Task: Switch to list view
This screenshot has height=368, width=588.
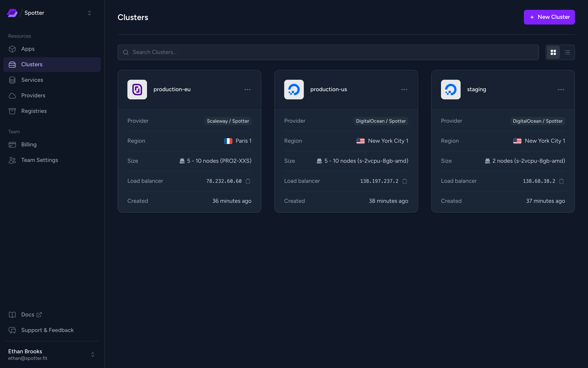Action: click(x=567, y=52)
